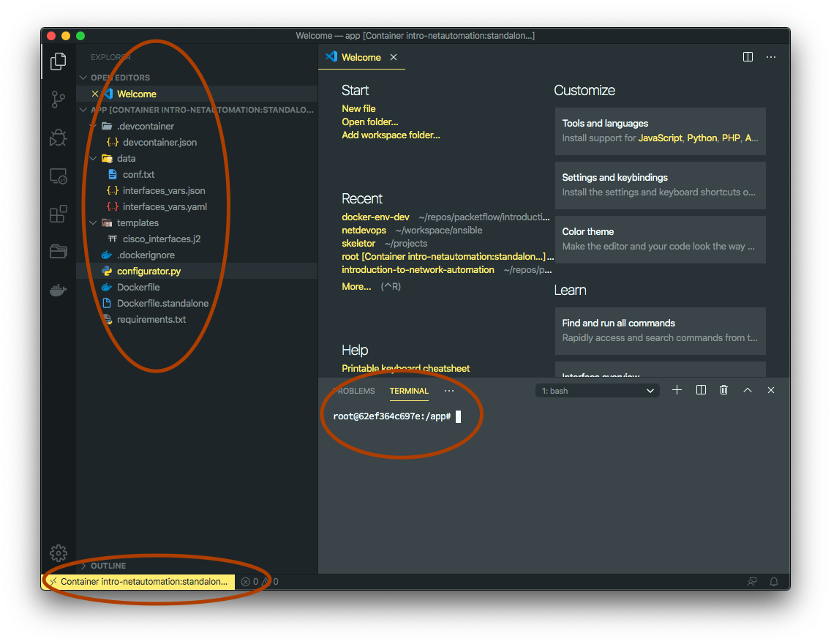Open Printable keyboard cheatsheet link

point(406,368)
